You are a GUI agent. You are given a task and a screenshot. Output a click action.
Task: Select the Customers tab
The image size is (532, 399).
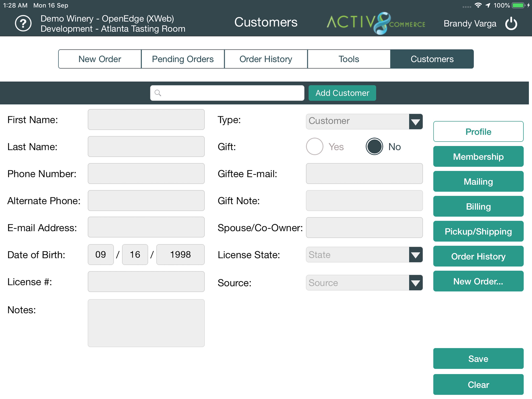[x=432, y=59]
